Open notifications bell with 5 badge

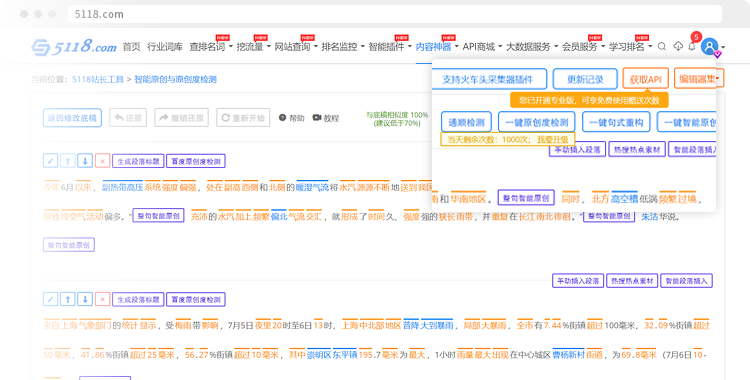(x=692, y=46)
